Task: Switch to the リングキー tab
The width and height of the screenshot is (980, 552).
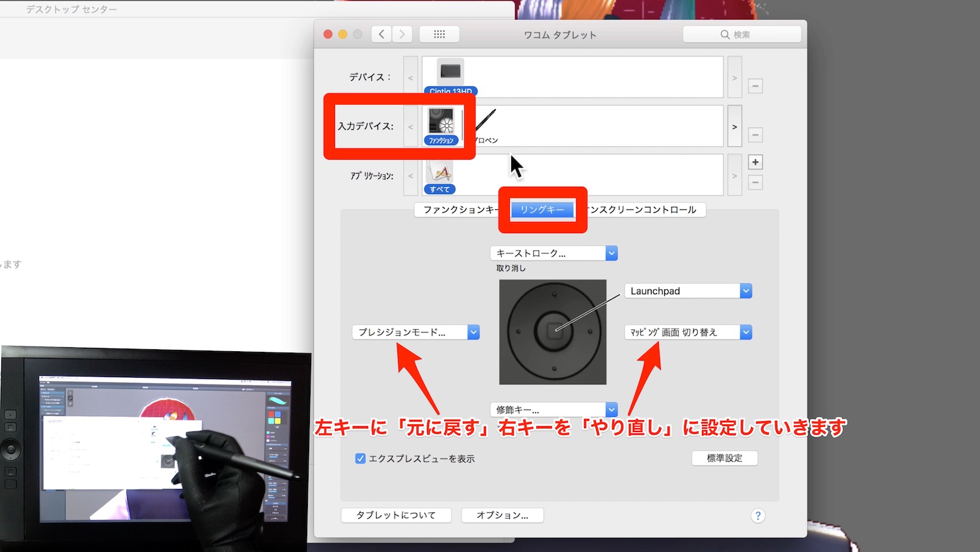Action: tap(542, 209)
